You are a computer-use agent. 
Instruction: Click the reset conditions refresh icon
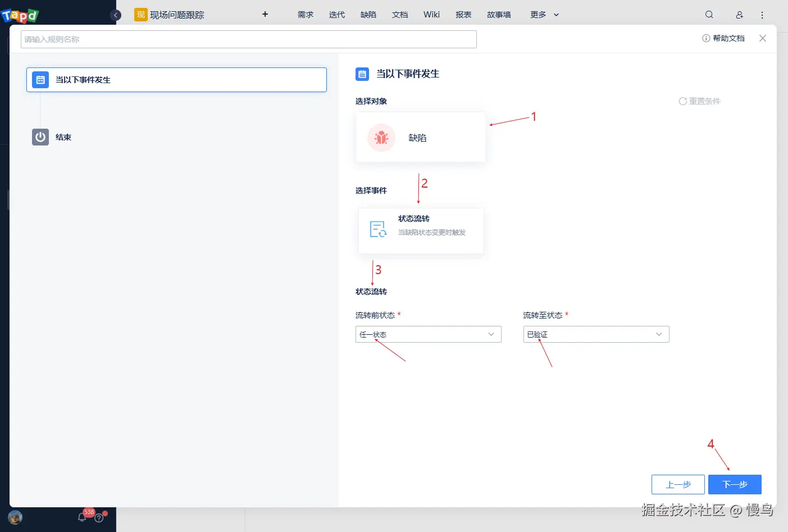(682, 101)
